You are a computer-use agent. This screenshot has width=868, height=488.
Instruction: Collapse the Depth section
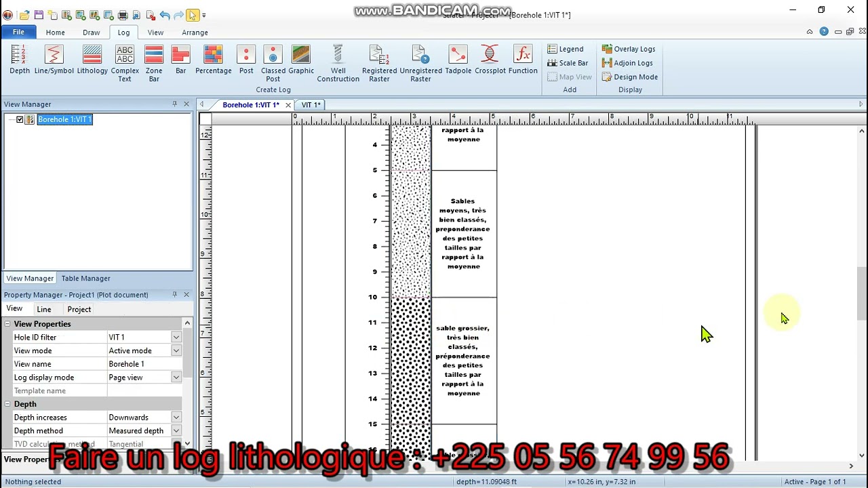pyautogui.click(x=7, y=404)
